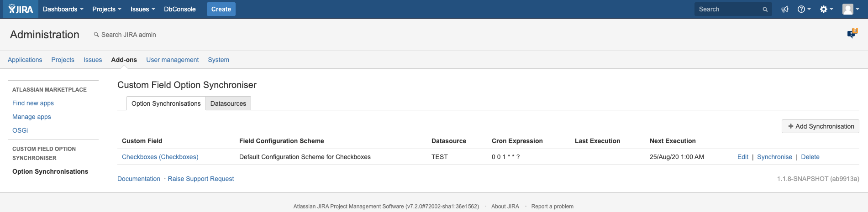868x212 pixels.
Task: Switch to the Datasources tab
Action: (x=228, y=103)
